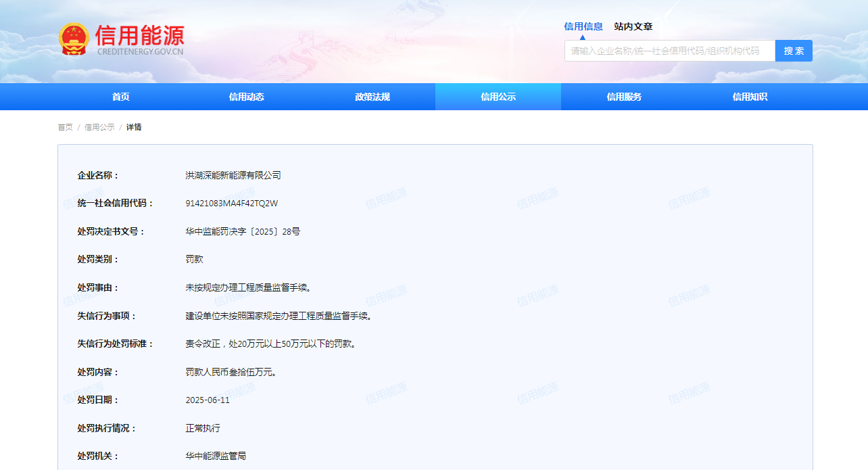Click the penalty authority value 华中能源监管局
868x470 pixels.
click(216, 456)
